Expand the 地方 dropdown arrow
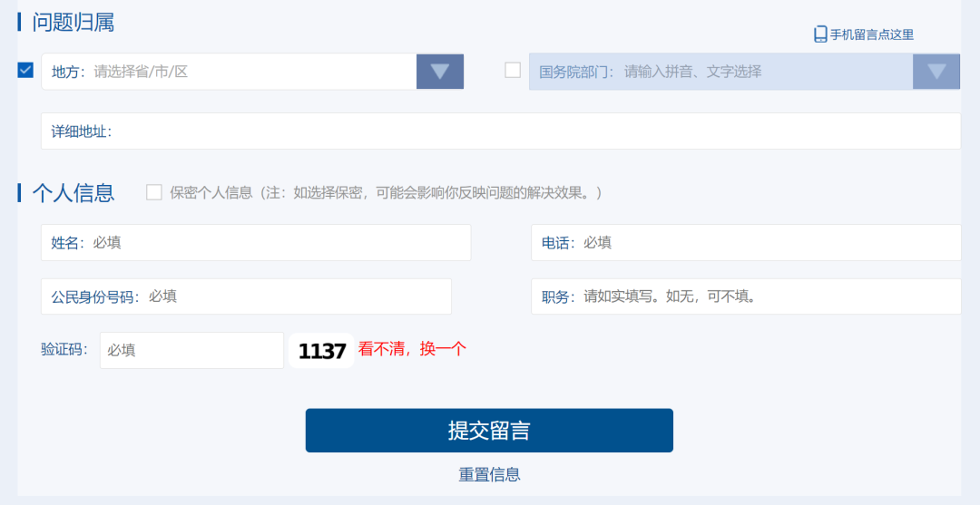 [x=440, y=72]
